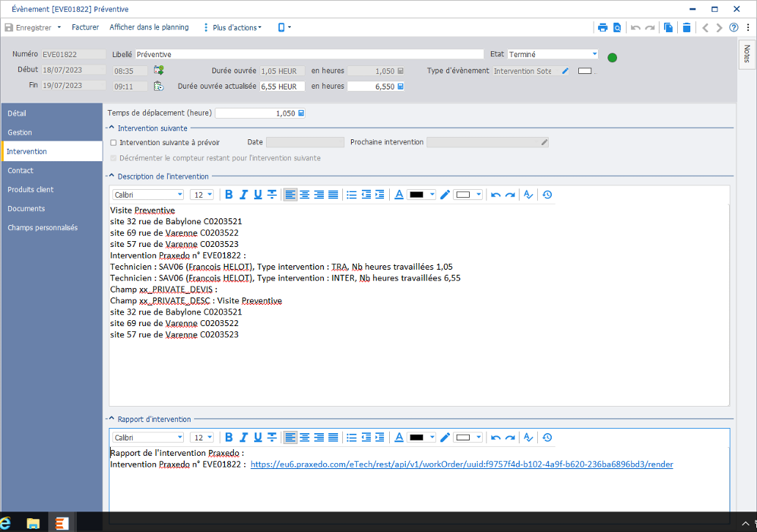Screen dimensions: 757x532
Task: Open Enregistrer dropdown arrow
Action: tap(59, 28)
